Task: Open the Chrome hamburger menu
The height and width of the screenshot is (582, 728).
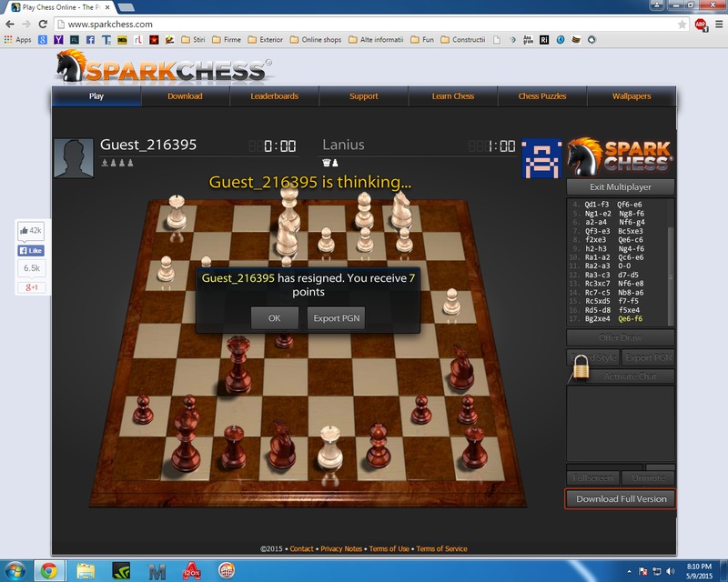Action: tap(719, 25)
